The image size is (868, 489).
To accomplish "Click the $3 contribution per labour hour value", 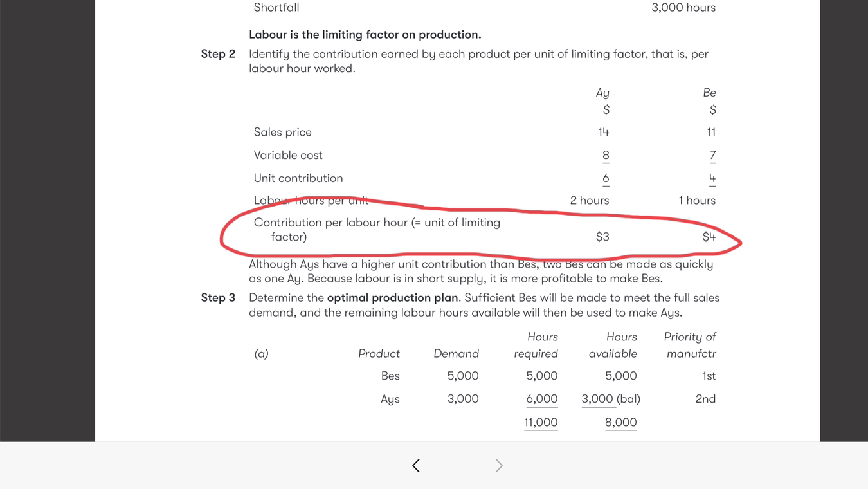I will point(602,237).
